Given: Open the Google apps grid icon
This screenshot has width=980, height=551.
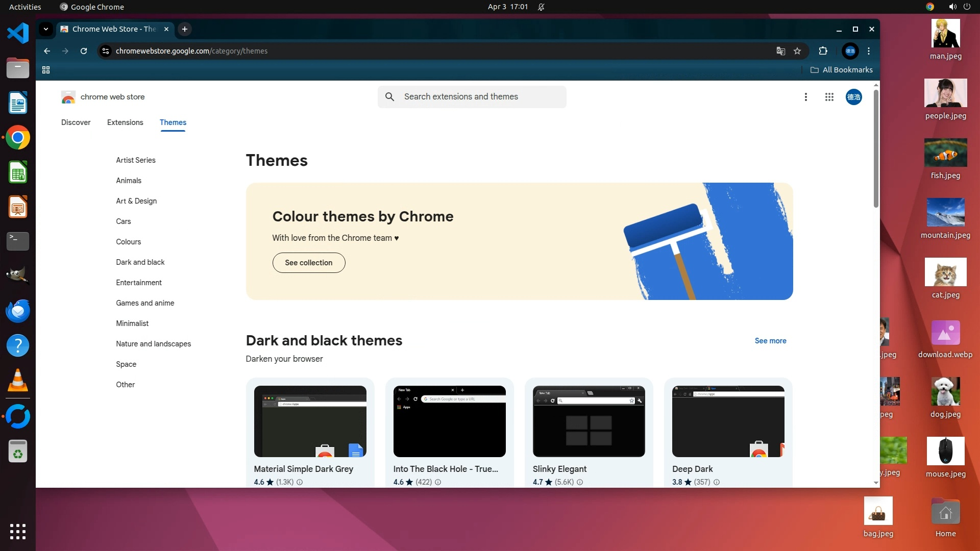Looking at the screenshot, I should click(829, 97).
